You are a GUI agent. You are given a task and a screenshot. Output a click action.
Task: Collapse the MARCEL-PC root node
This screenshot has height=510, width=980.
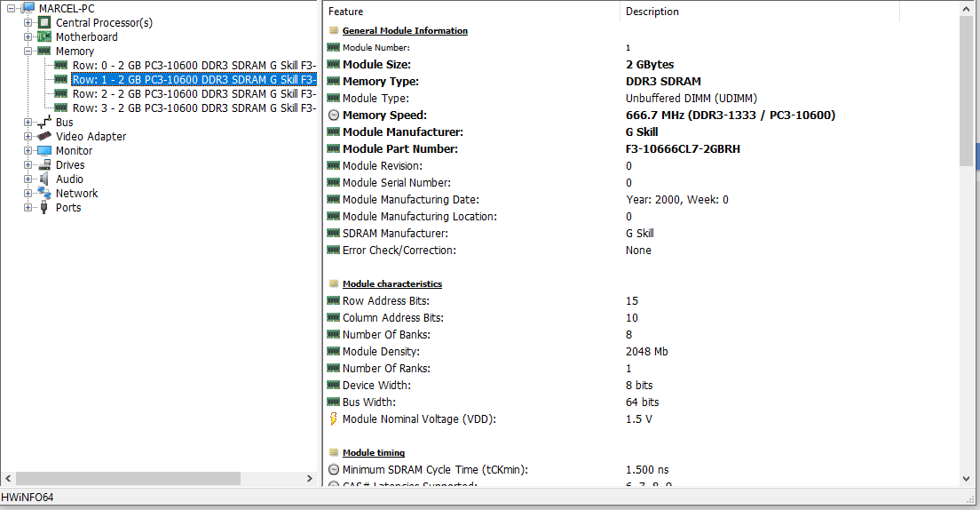11,8
